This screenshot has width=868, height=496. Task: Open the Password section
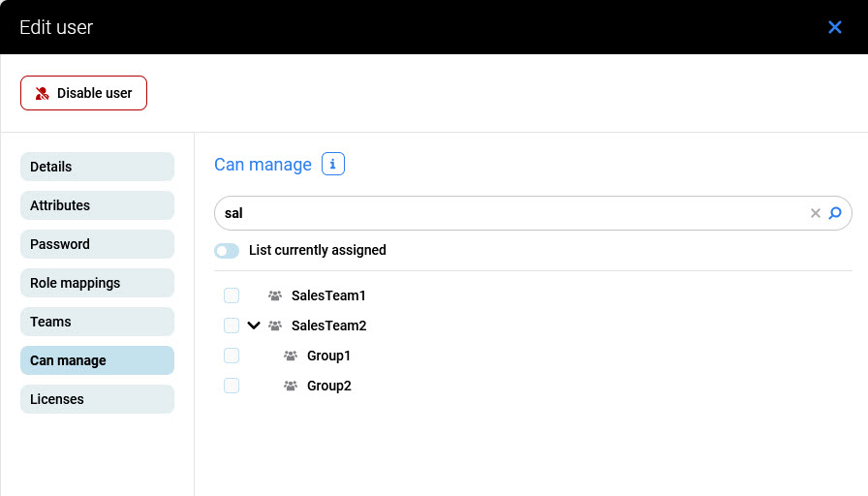[97, 244]
